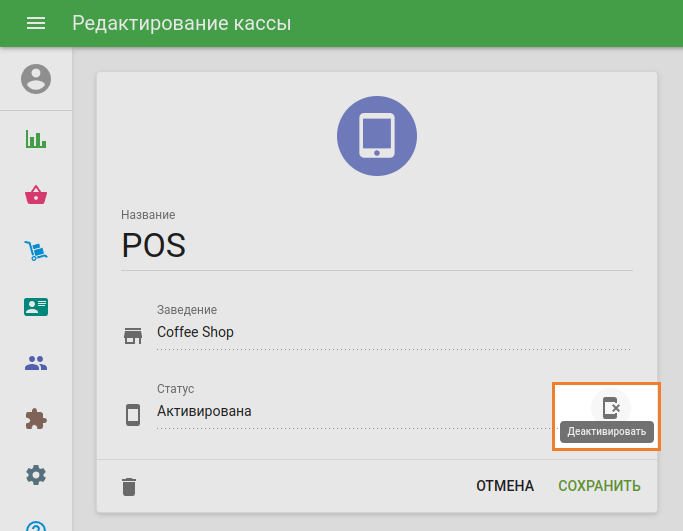The height and width of the screenshot is (531, 683).
Task: Click the phone icon beside Статус
Action: [x=133, y=414]
